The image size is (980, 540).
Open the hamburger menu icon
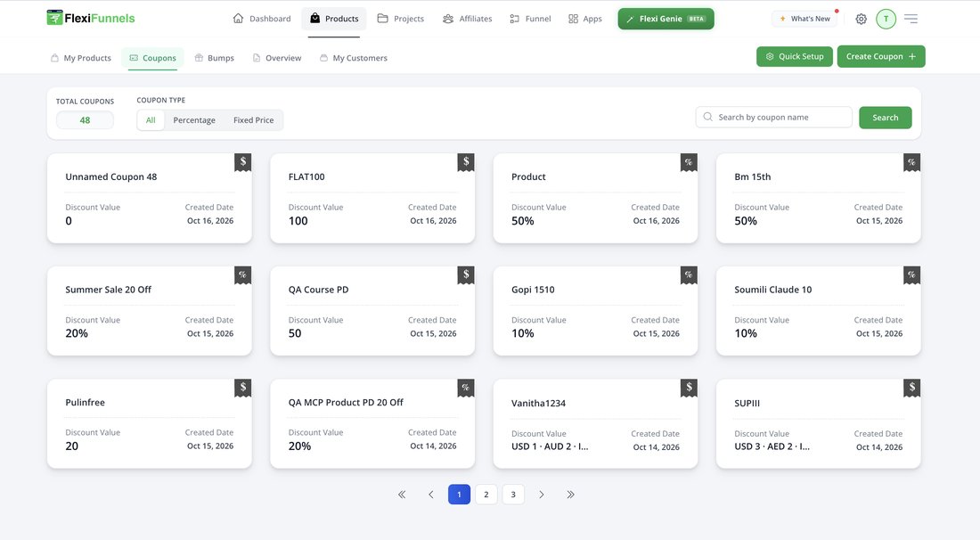911,19
